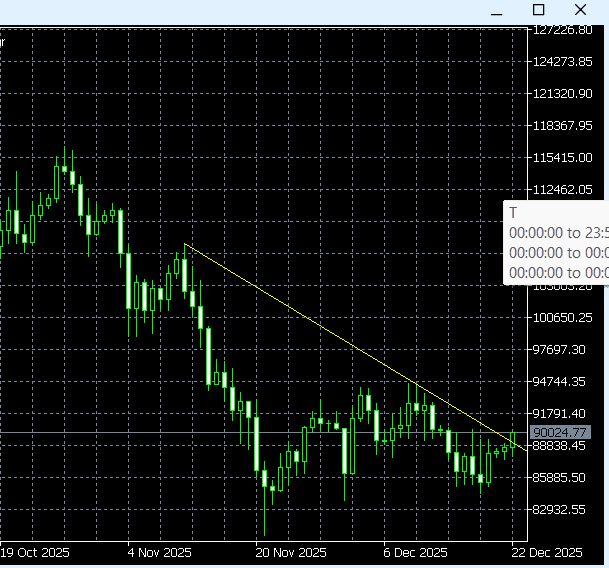Click the 6 Dec 2025 date label
This screenshot has width=609, height=568.
[x=415, y=552]
